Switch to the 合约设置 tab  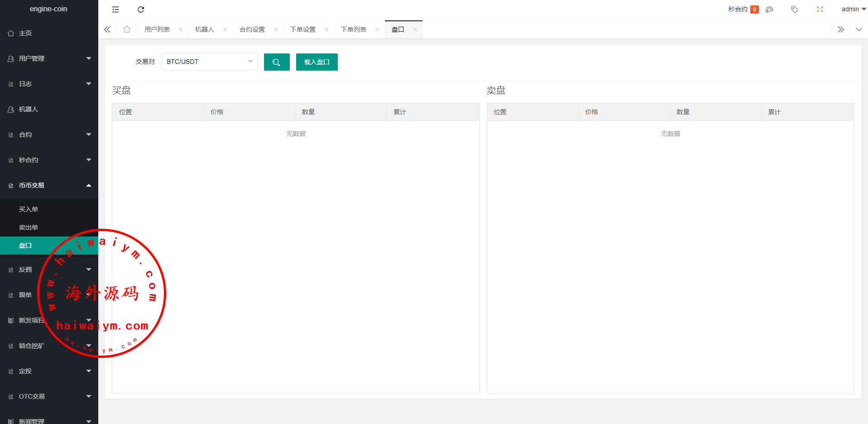252,29
